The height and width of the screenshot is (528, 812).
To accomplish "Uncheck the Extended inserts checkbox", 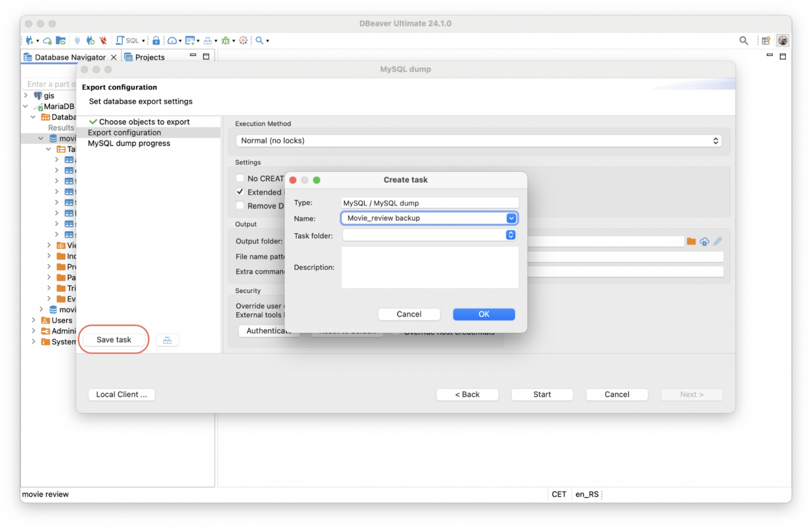I will pyautogui.click(x=240, y=192).
